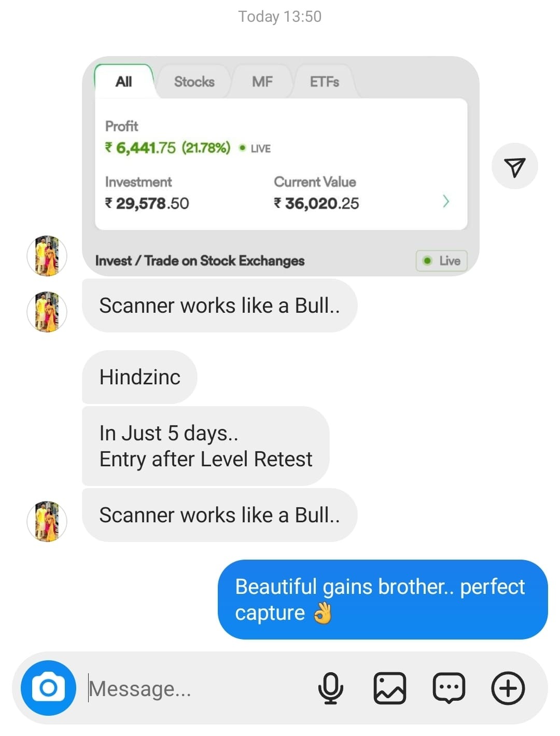The height and width of the screenshot is (736, 560).
Task: Open the image gallery picker icon
Action: (389, 688)
